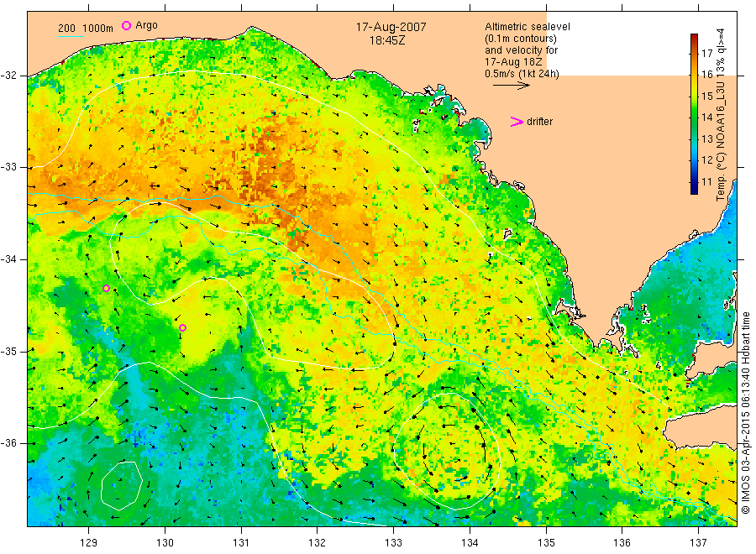Image resolution: width=756 pixels, height=554 pixels.
Task: Click longitude axis label 135
Action: coord(546,543)
